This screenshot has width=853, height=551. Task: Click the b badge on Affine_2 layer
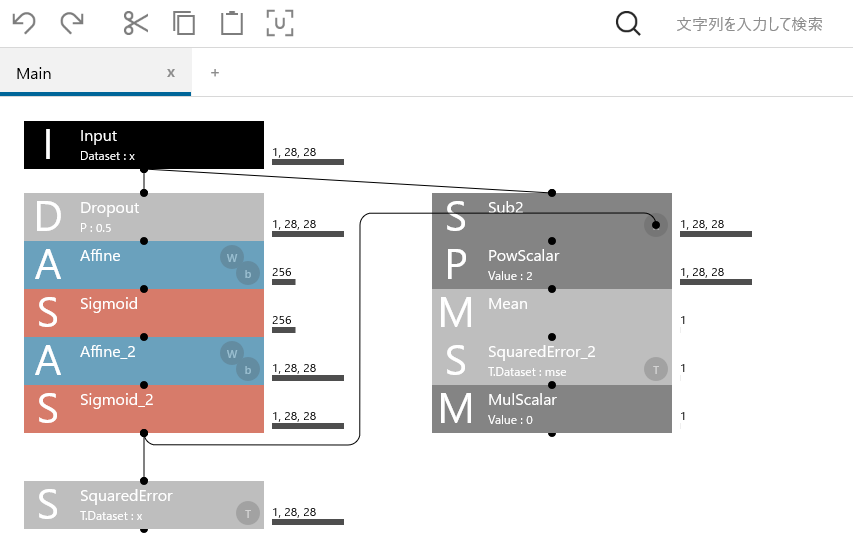pyautogui.click(x=247, y=370)
